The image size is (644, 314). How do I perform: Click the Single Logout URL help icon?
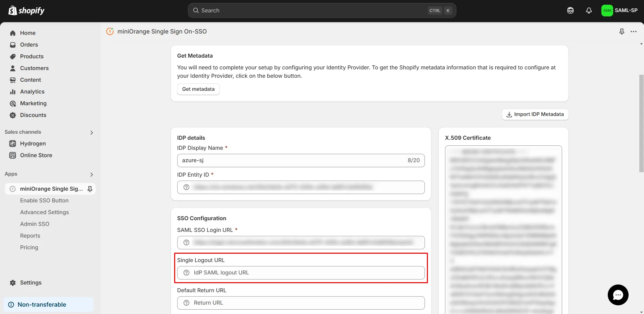[x=187, y=273]
